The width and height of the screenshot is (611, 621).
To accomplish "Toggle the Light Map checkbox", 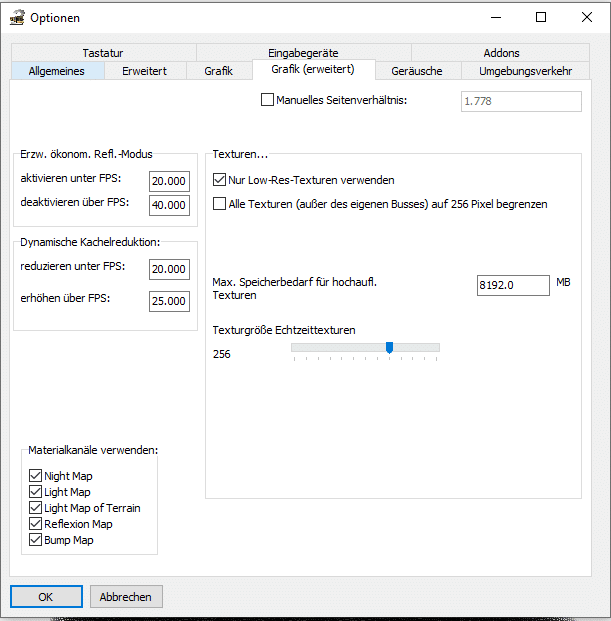I will [x=36, y=492].
